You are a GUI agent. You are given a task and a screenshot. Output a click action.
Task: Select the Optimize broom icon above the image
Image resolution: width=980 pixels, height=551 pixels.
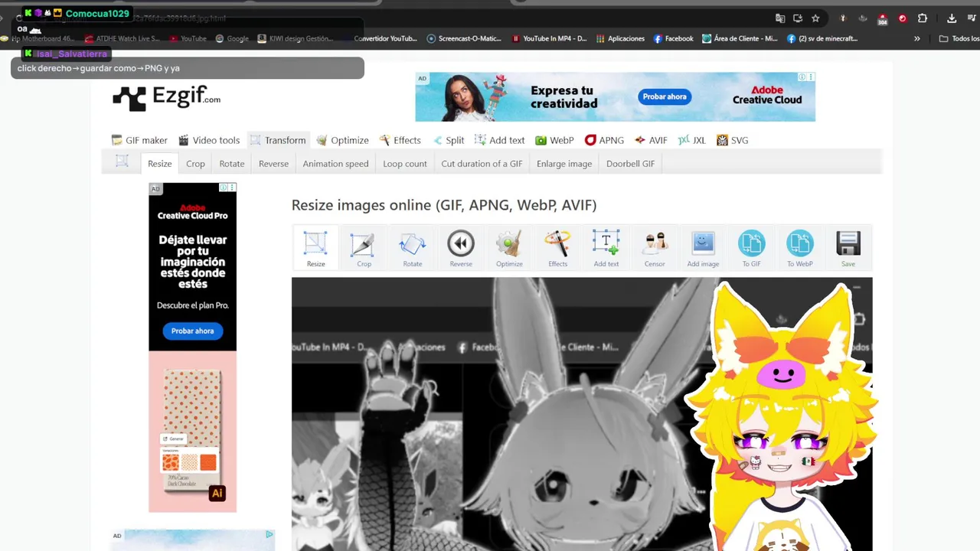coord(509,248)
